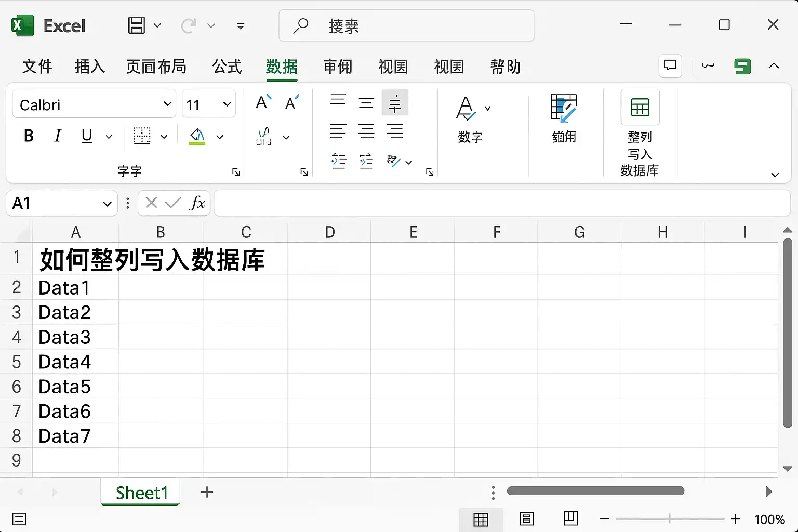Click the save icon in title bar

[137, 25]
